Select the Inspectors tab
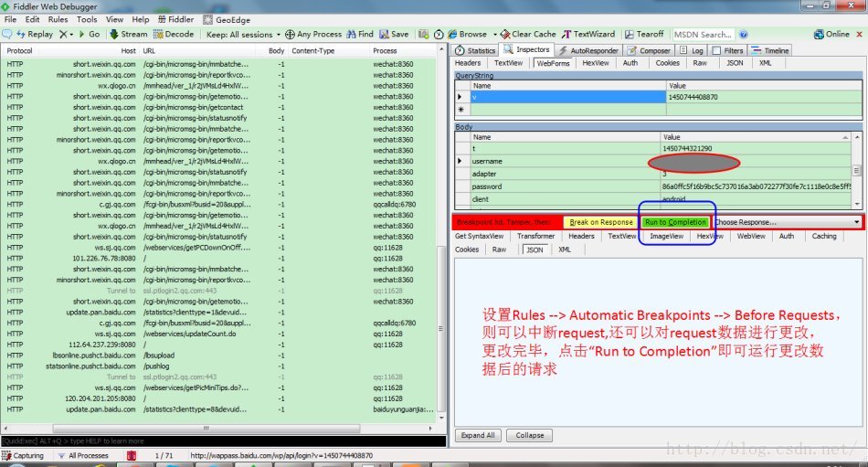This screenshot has height=467, width=868. (526, 50)
